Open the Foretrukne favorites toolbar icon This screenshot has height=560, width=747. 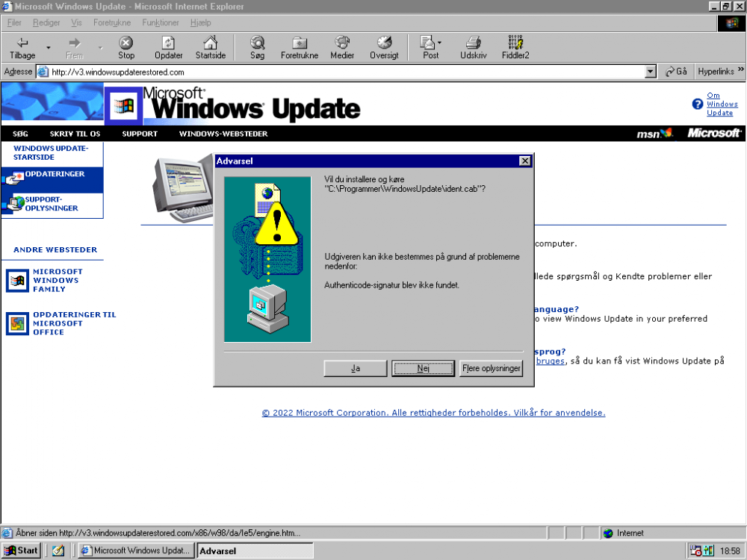point(300,43)
